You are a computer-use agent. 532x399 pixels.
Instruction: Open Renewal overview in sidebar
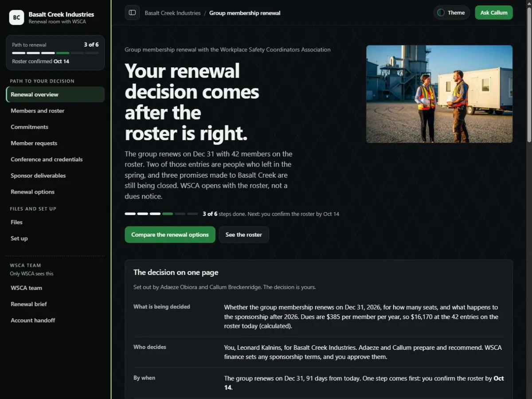coord(55,94)
